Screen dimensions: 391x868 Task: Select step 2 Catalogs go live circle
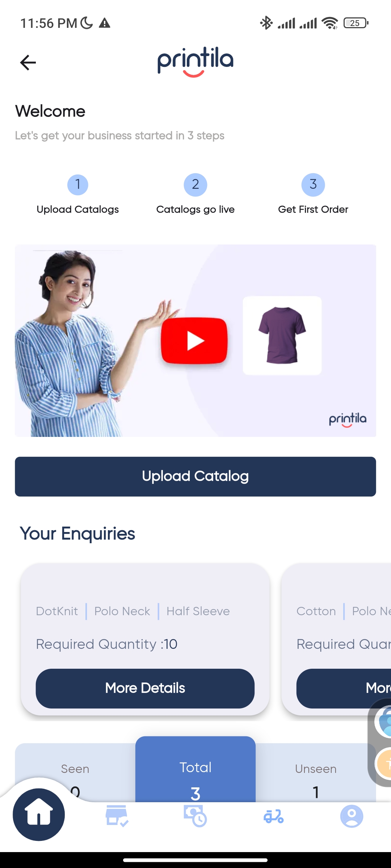(195, 185)
